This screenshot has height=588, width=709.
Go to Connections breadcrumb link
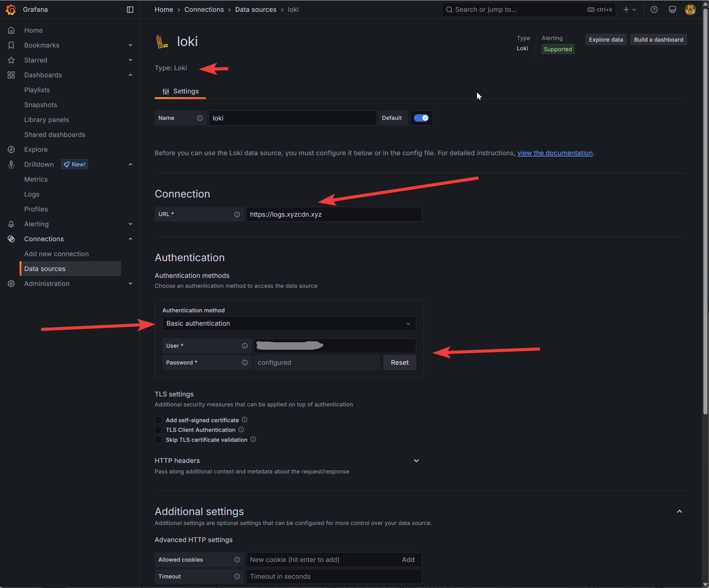pos(204,9)
